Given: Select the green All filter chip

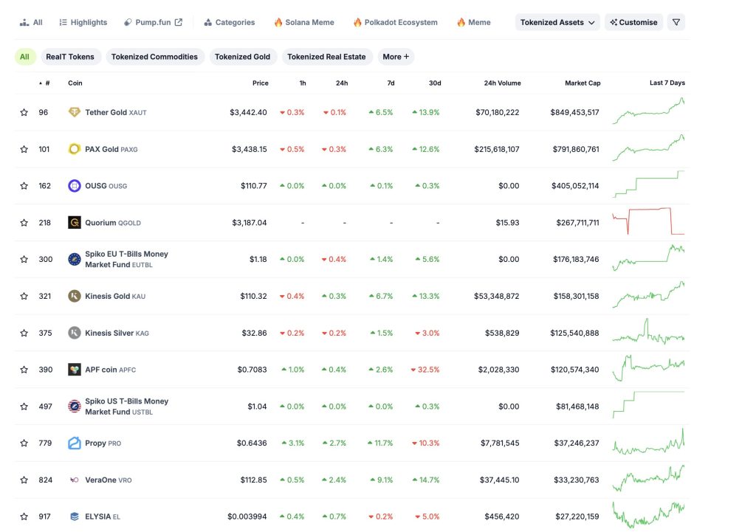Looking at the screenshot, I should pyautogui.click(x=24, y=56).
